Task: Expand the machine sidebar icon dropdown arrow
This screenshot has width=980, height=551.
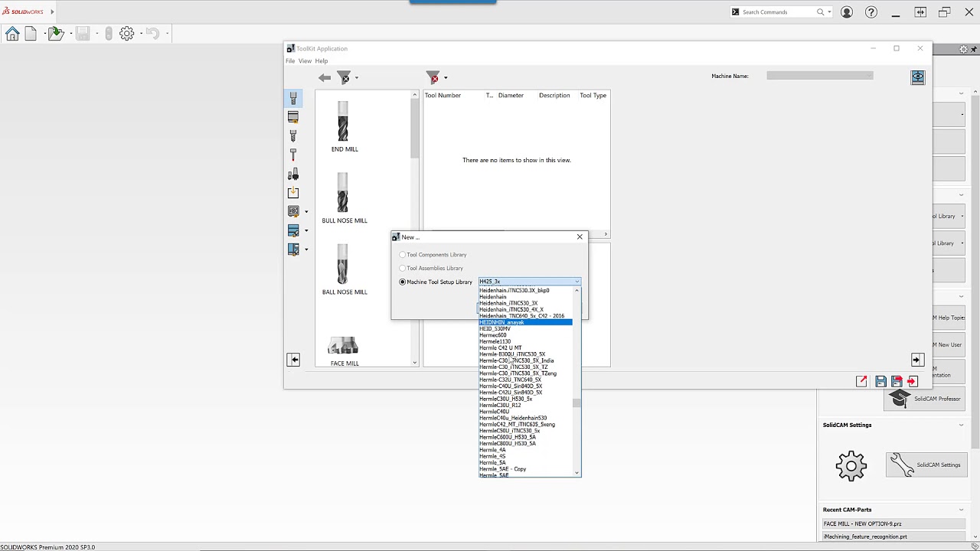Action: 306,212
